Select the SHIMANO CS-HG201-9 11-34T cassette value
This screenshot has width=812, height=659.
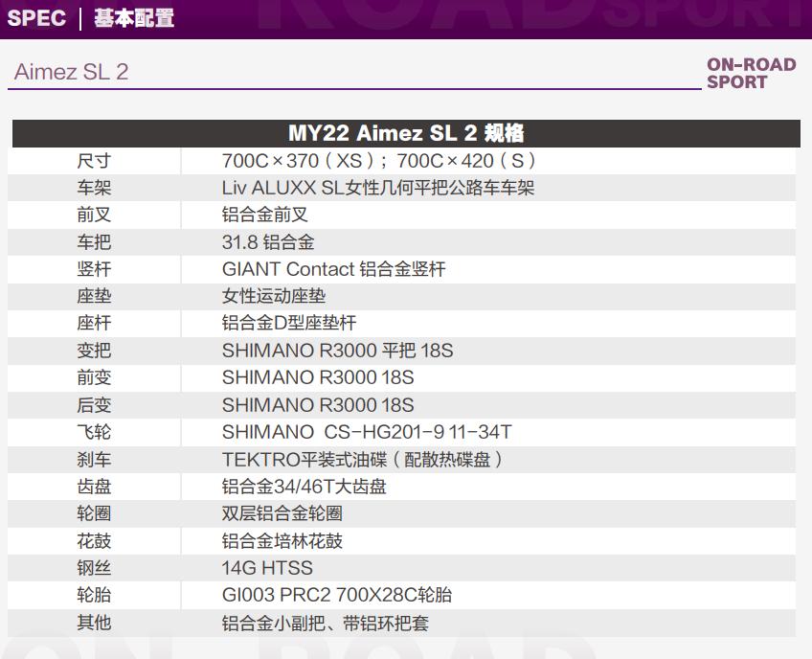pos(367,432)
